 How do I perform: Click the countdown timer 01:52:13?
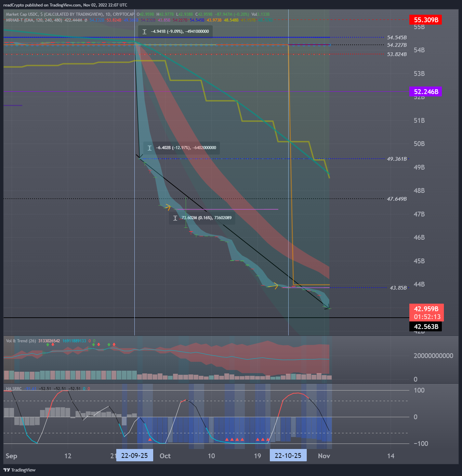(x=426, y=317)
